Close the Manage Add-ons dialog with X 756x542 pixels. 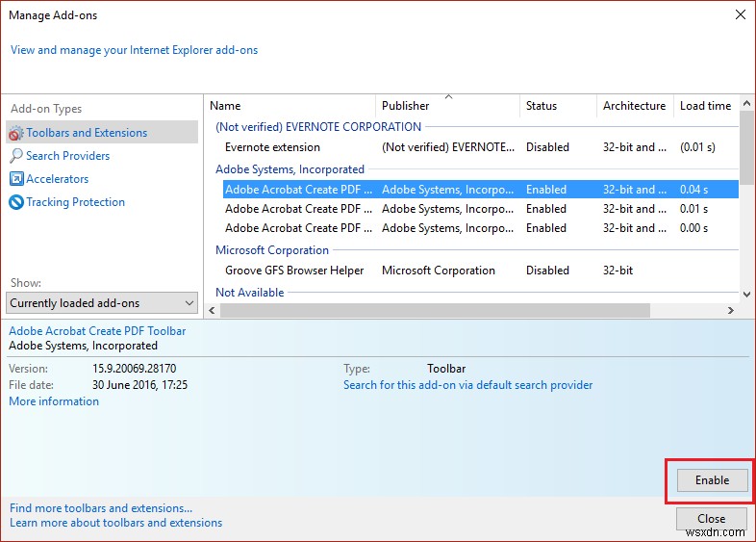click(741, 15)
